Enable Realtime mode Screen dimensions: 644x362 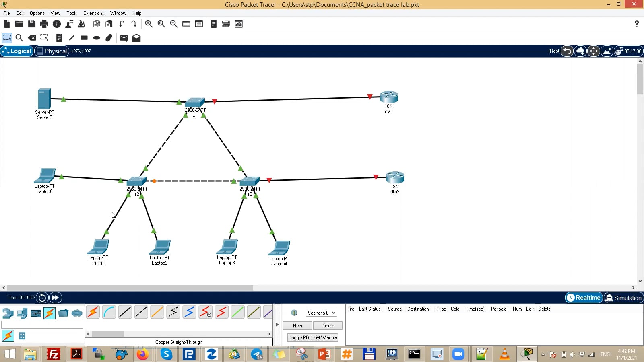[x=584, y=298]
